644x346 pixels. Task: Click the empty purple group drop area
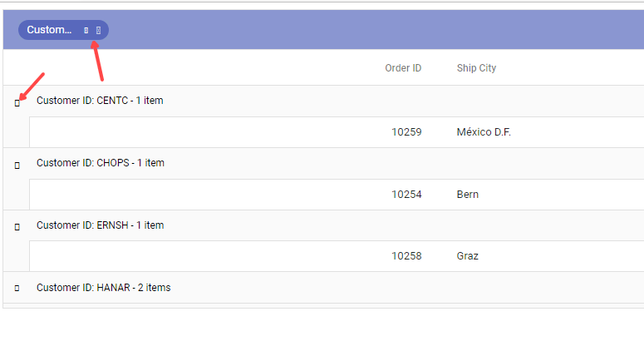[x=374, y=30]
